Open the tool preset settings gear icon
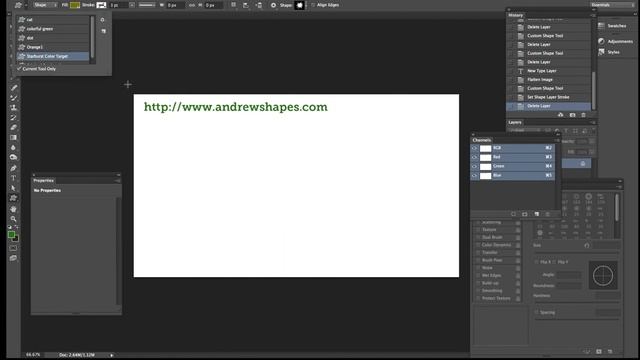Viewport: 640px width, 360px height. (x=102, y=20)
